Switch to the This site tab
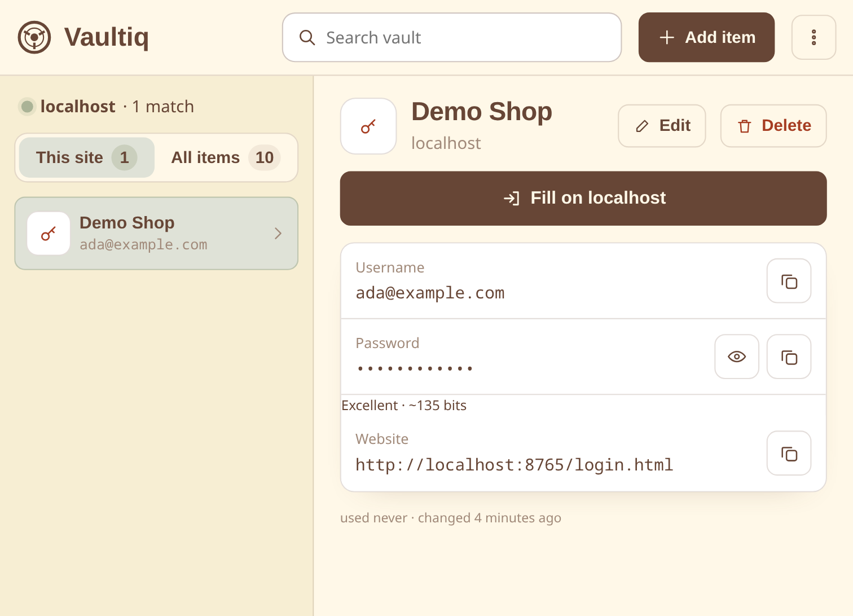Viewport: 853px width, 616px height. [x=87, y=157]
